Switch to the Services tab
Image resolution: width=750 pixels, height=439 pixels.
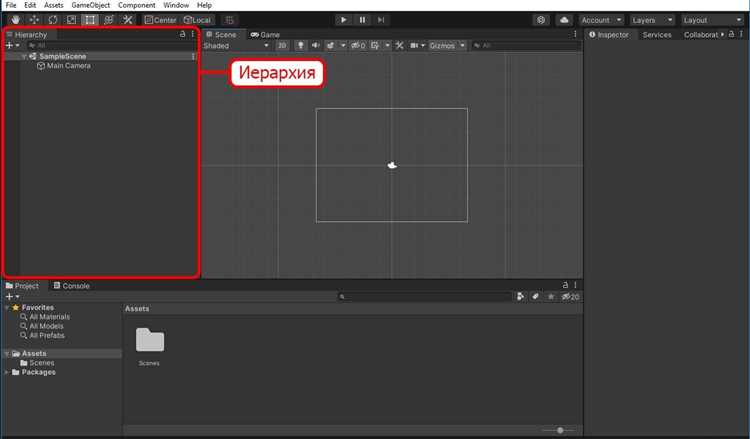point(657,35)
